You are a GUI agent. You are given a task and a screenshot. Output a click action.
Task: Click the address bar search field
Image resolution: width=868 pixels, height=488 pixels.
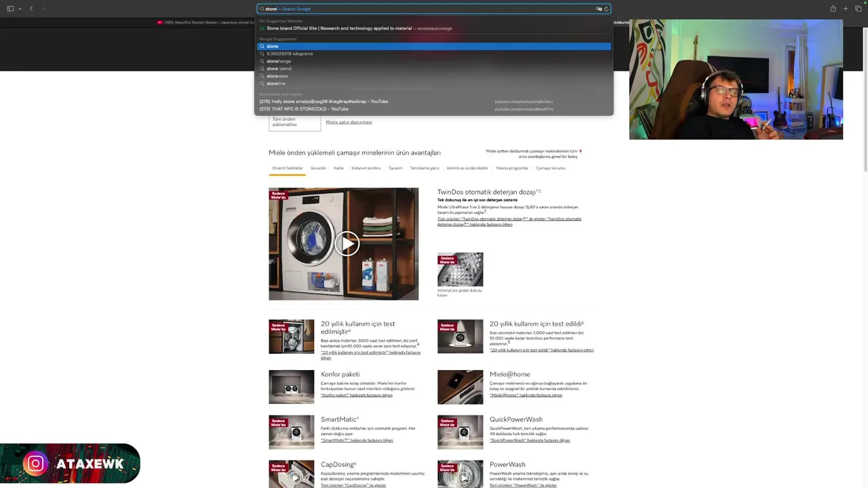click(434, 9)
